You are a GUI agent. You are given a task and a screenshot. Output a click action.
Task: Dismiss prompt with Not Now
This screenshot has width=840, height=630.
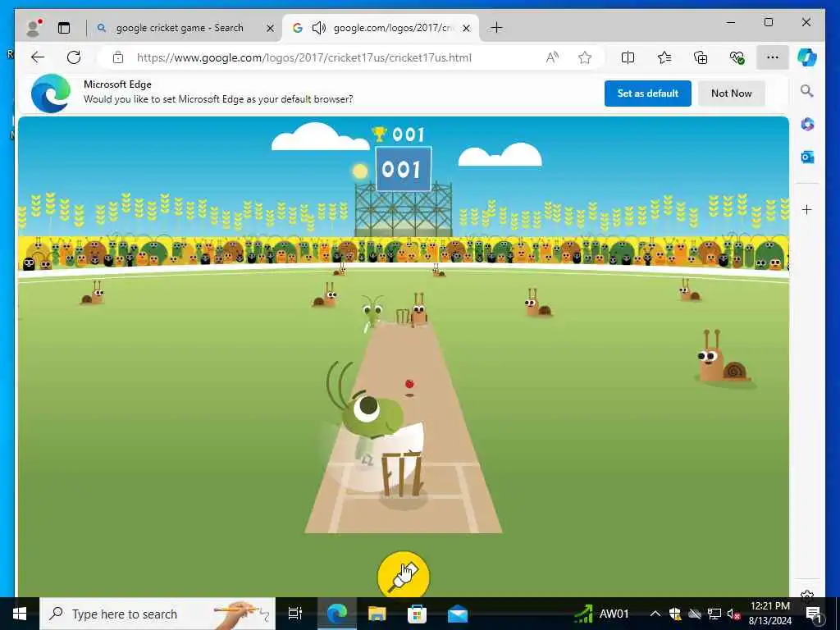[x=731, y=94]
